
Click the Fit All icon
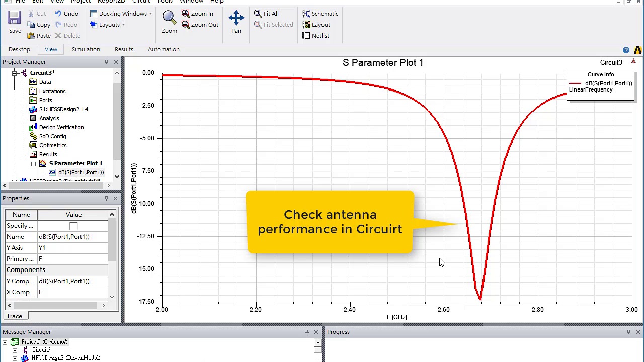point(258,14)
